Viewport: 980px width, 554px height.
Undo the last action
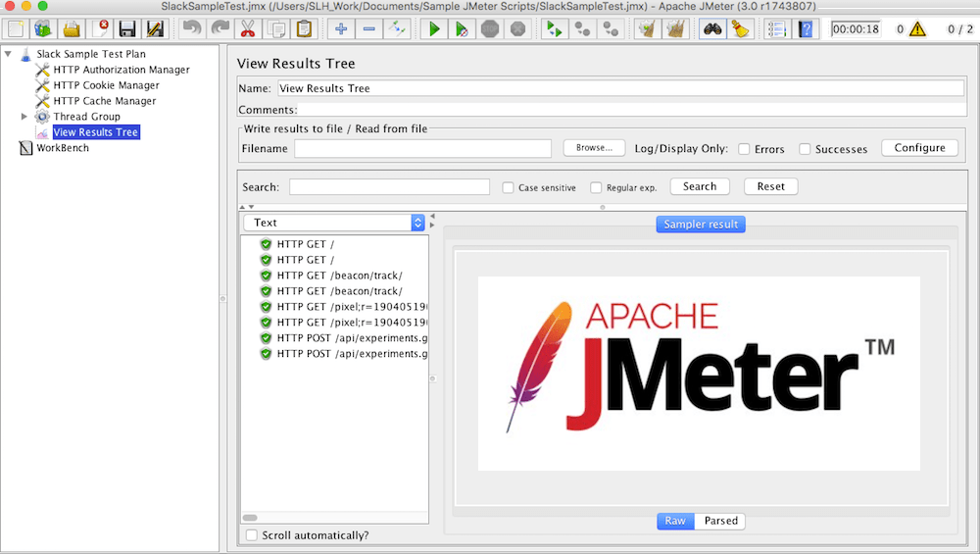tap(192, 28)
